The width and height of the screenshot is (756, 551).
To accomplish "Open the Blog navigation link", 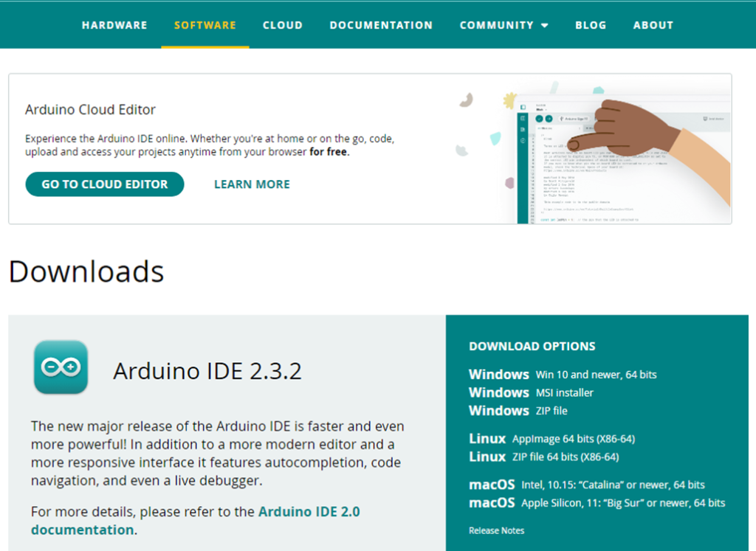I will pyautogui.click(x=591, y=25).
